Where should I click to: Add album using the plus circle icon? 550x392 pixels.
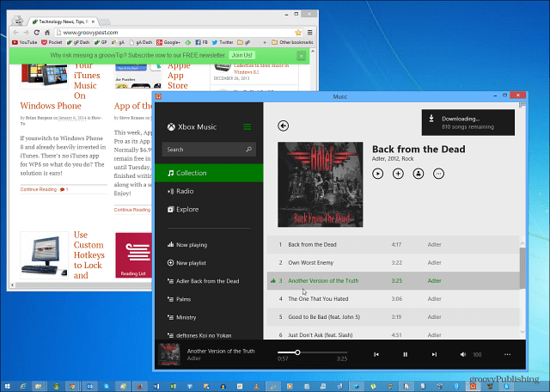coord(398,174)
